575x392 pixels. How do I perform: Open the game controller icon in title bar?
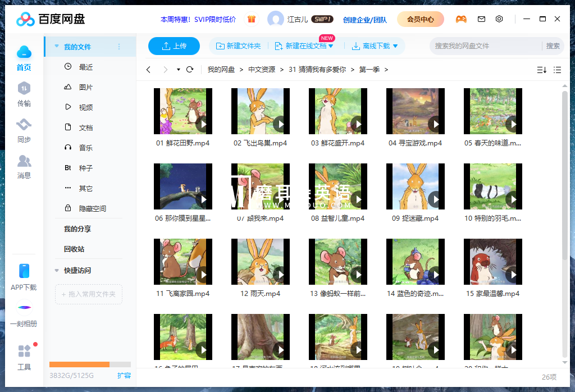pyautogui.click(x=461, y=19)
